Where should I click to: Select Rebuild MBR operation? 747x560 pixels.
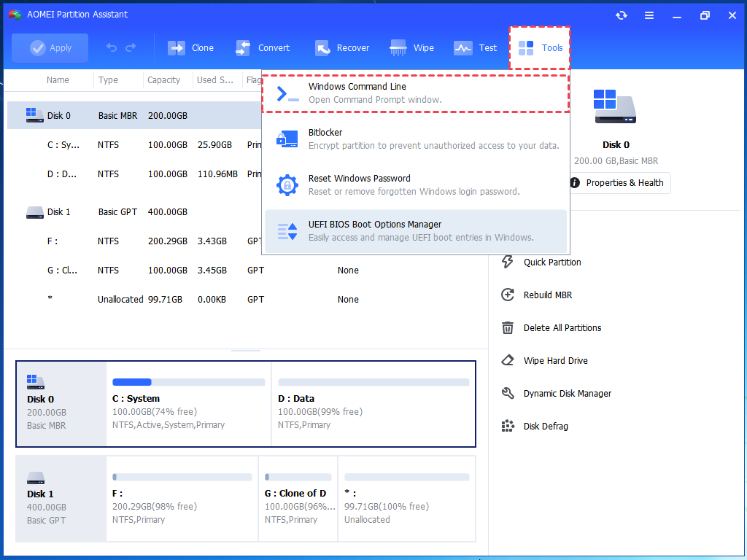(x=547, y=295)
